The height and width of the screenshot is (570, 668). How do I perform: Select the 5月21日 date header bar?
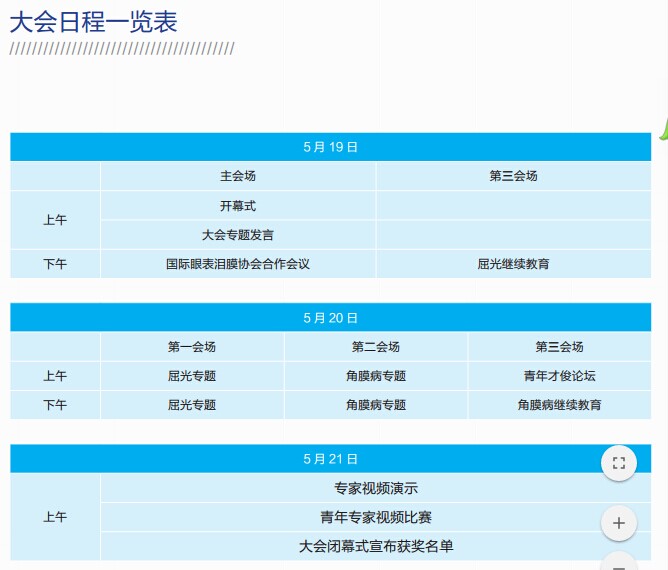[x=330, y=459]
